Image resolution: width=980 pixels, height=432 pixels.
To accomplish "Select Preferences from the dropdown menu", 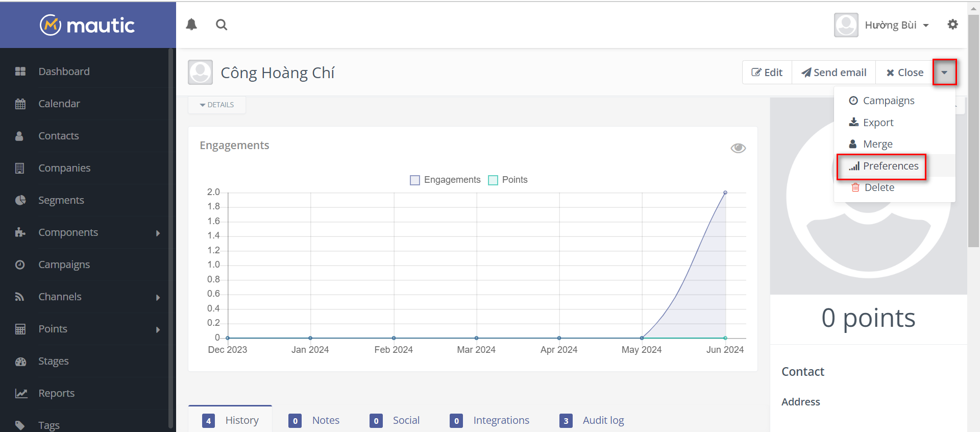I will [890, 166].
